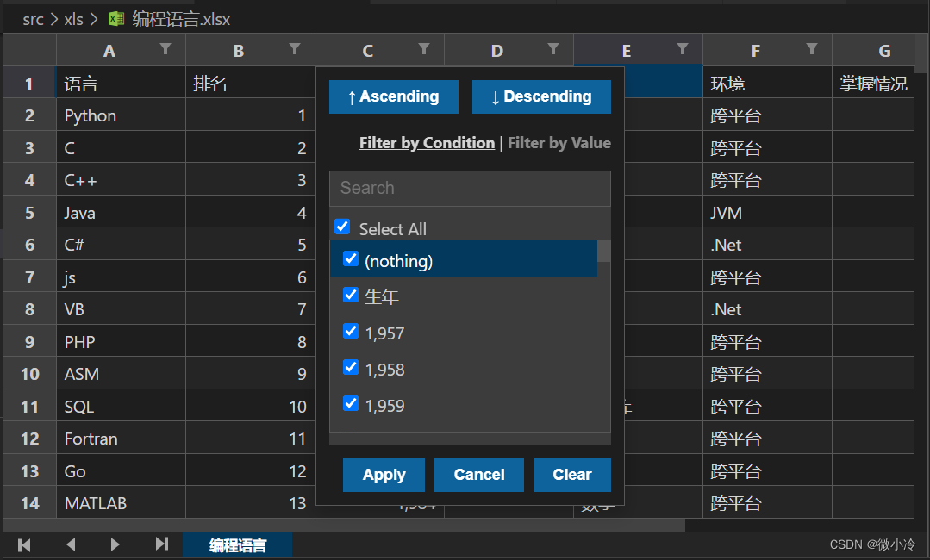
Task: Click rank cell 10 in SQL row
Action: (x=250, y=407)
